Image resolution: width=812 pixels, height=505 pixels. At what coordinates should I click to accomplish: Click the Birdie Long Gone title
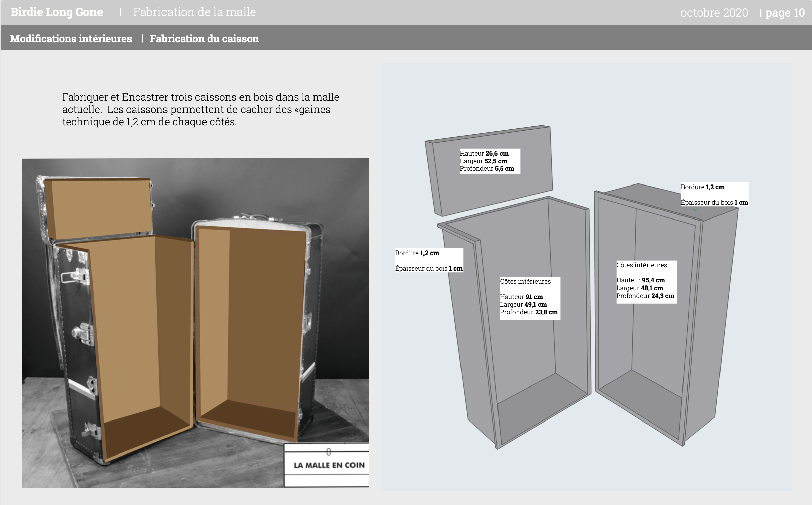[x=57, y=12]
